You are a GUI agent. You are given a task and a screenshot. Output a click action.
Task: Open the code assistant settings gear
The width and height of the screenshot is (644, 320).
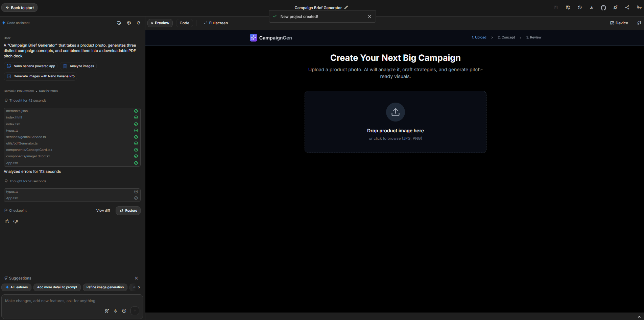tap(129, 23)
